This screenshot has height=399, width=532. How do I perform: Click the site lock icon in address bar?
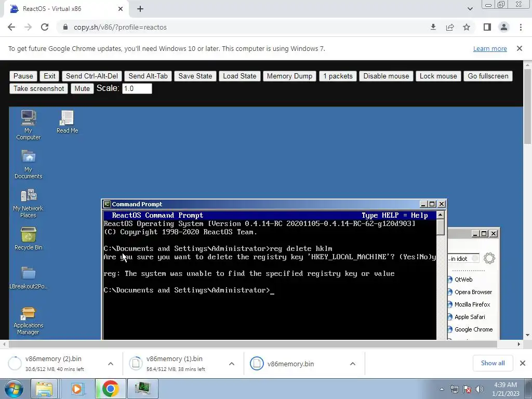tap(65, 27)
